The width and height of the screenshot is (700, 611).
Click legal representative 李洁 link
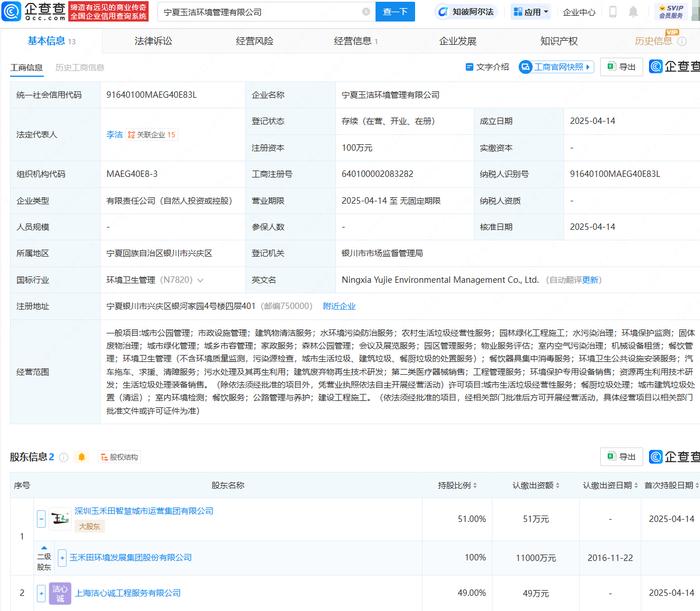[114, 134]
